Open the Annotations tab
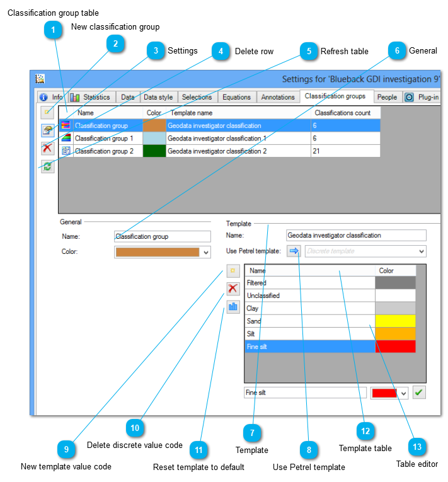 click(x=278, y=97)
